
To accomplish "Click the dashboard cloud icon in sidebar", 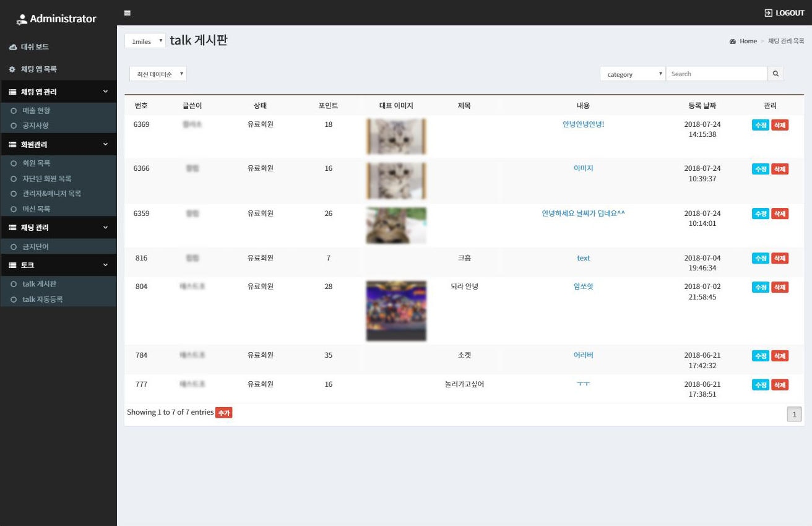I will tap(12, 47).
